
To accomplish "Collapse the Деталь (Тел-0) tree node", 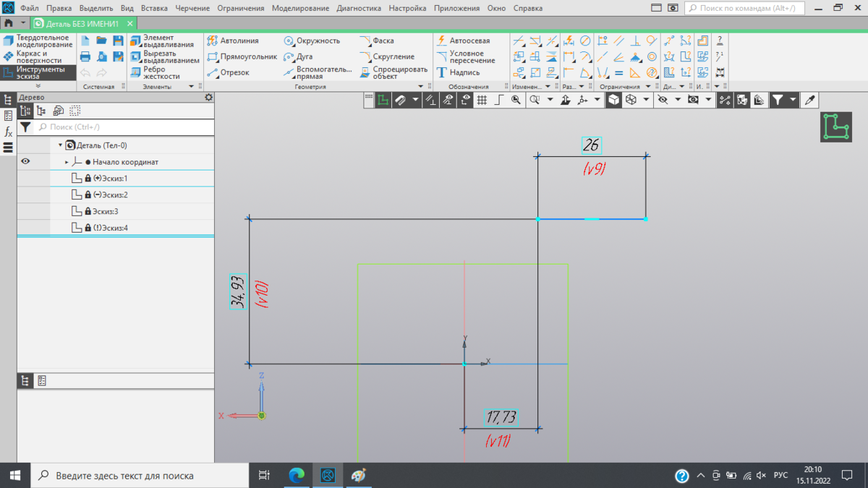I will [x=60, y=145].
